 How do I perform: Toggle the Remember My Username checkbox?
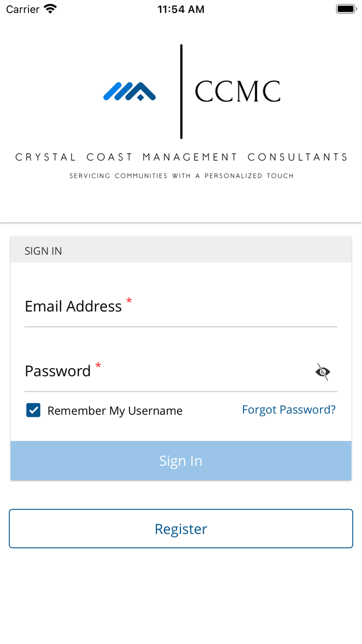click(33, 410)
